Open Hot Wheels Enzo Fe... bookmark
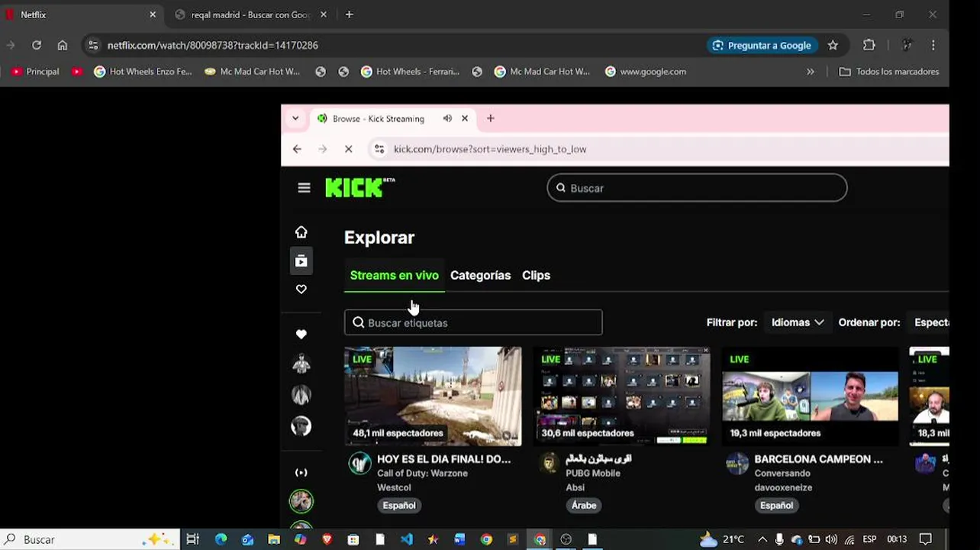Viewport: 980px width, 550px height. click(x=143, y=71)
